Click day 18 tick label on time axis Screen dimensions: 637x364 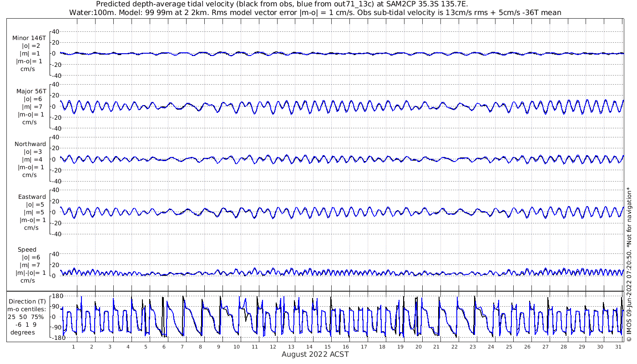[382, 346]
